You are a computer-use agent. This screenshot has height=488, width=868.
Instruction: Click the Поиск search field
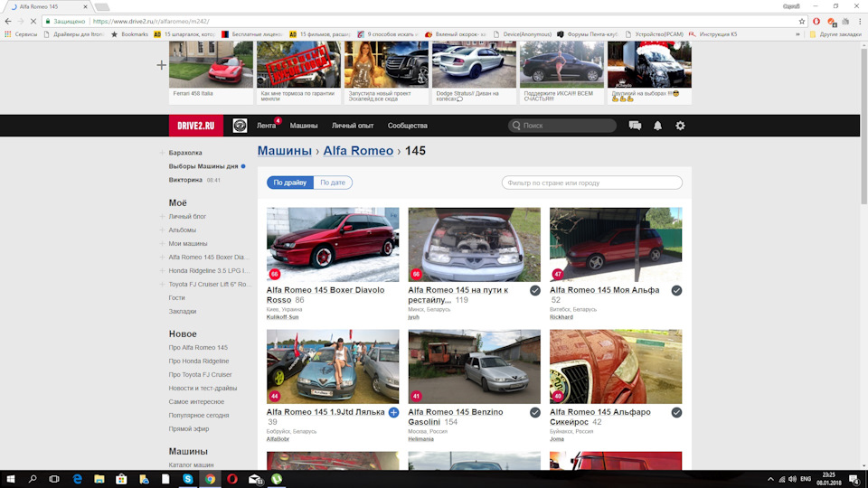pyautogui.click(x=562, y=126)
